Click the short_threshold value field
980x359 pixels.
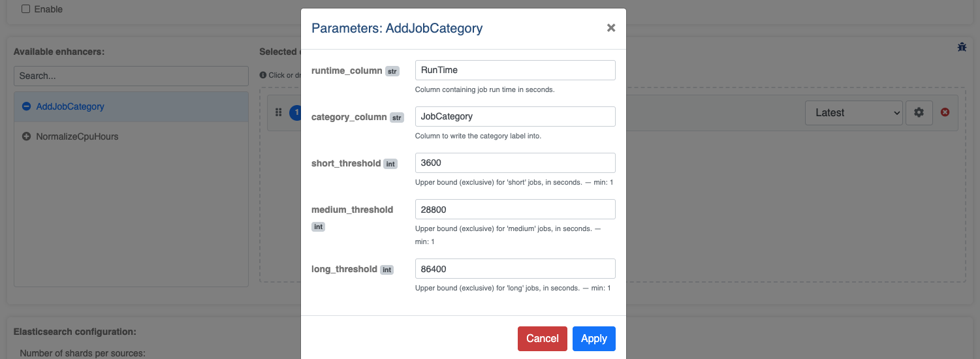coord(515,163)
